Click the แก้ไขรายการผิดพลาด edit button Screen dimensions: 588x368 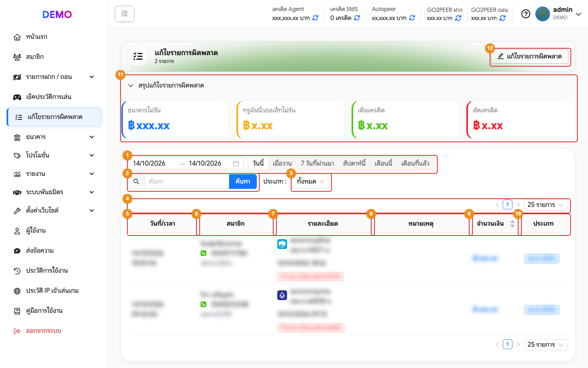(x=530, y=56)
